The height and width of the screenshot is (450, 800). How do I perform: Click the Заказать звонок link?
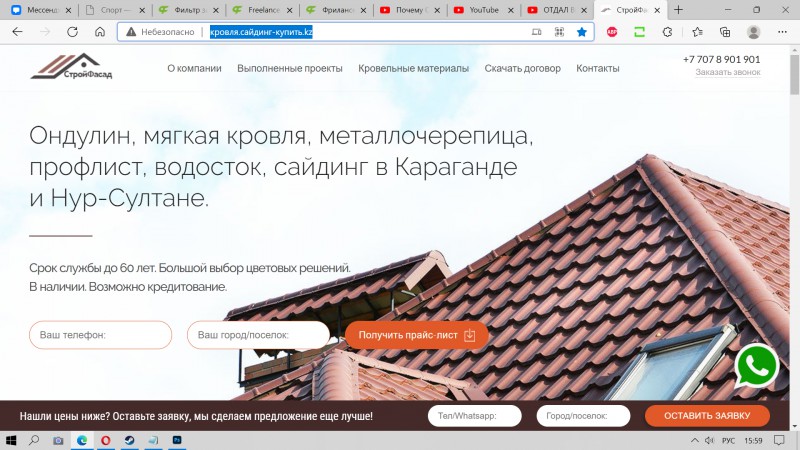(x=728, y=72)
